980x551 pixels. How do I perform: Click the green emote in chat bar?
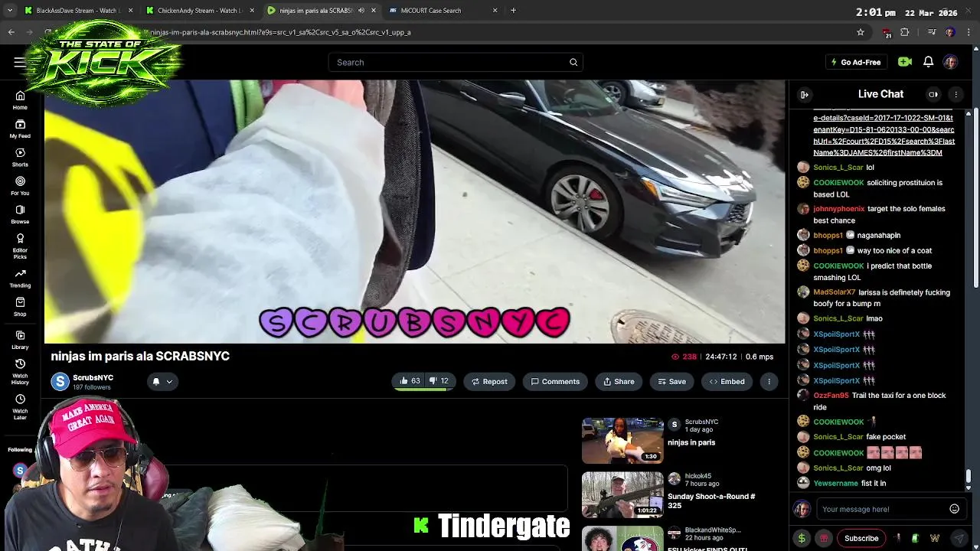915,538
